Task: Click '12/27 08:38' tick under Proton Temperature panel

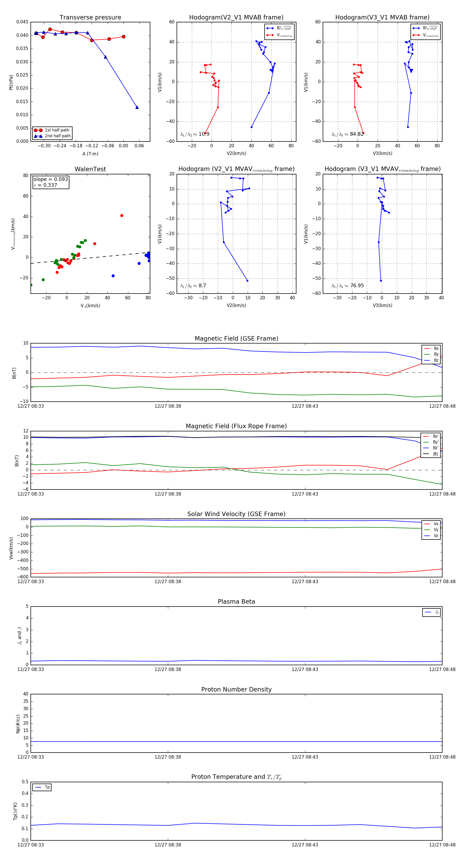Action: coord(168,845)
